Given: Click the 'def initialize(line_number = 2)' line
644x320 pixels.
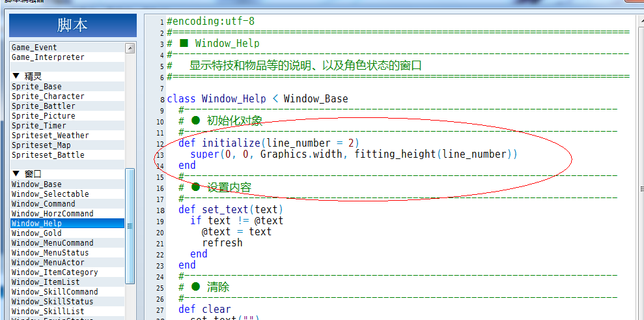Looking at the screenshot, I should [x=269, y=143].
